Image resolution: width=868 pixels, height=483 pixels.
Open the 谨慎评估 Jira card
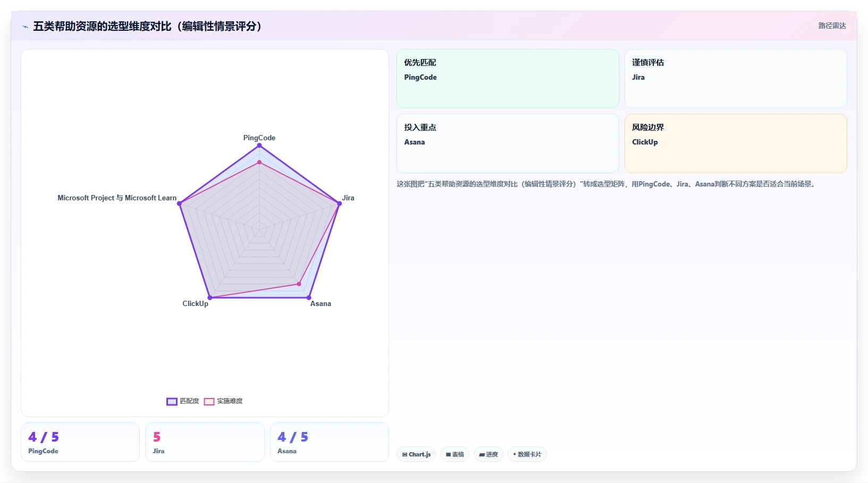click(736, 79)
